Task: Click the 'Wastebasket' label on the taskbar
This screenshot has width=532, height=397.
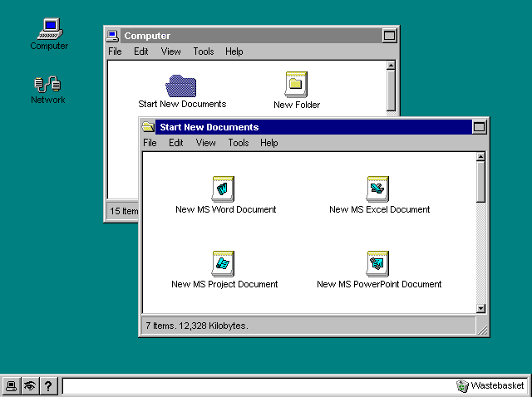Action: (x=497, y=386)
